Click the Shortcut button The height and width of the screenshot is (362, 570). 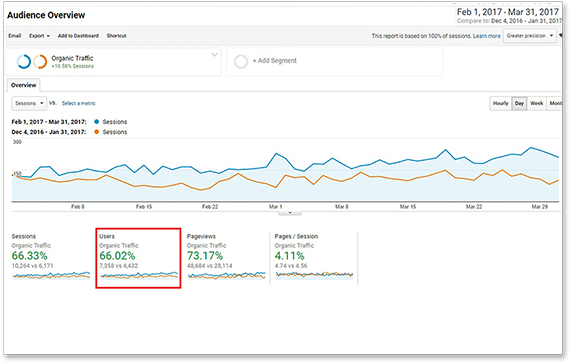(x=116, y=36)
